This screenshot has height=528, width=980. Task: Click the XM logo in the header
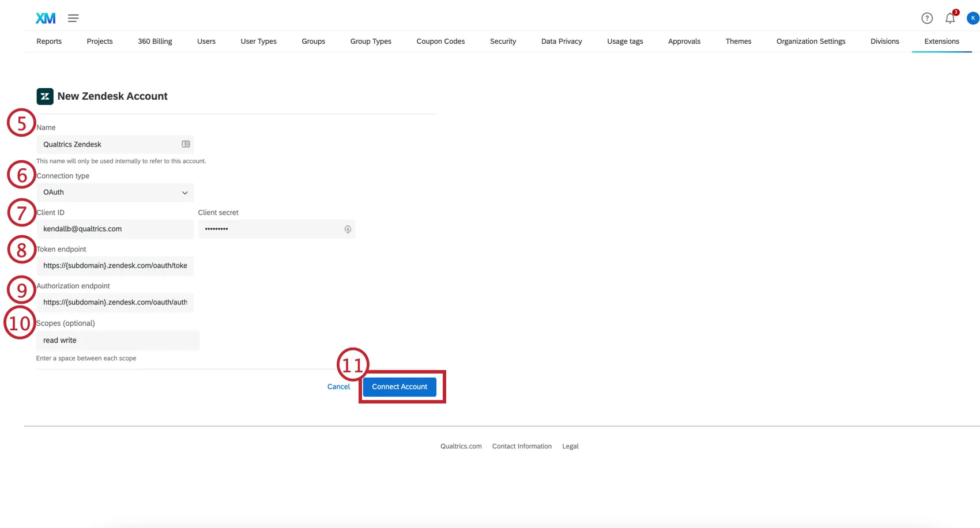46,18
